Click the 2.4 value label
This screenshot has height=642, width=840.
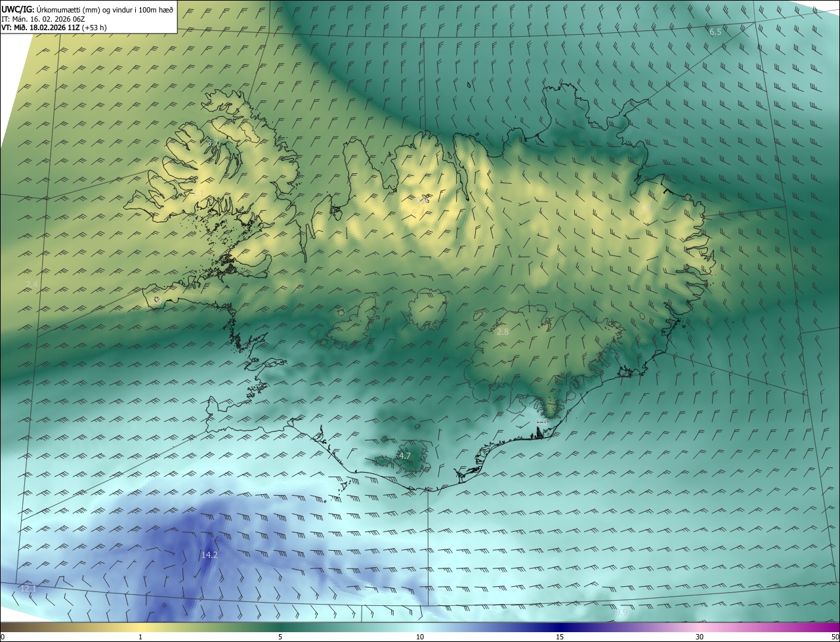pos(31,284)
